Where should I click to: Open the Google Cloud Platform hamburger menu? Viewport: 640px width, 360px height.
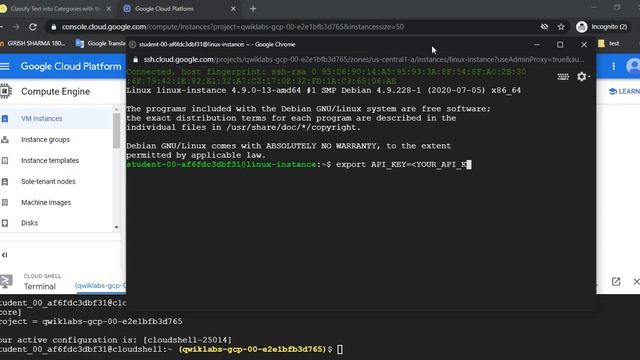[x=5, y=66]
